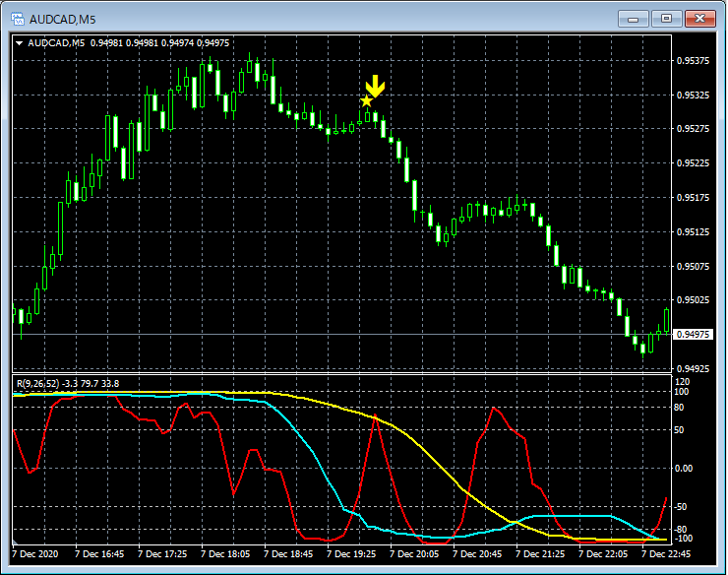
Task: Click the 0.94925 price scale value
Action: point(693,368)
